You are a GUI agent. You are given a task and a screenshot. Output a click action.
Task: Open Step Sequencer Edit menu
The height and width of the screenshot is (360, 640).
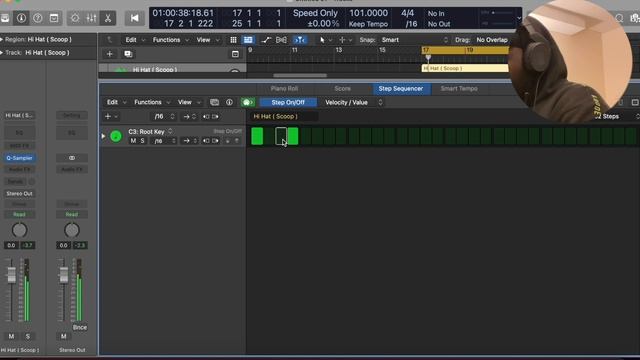116,102
